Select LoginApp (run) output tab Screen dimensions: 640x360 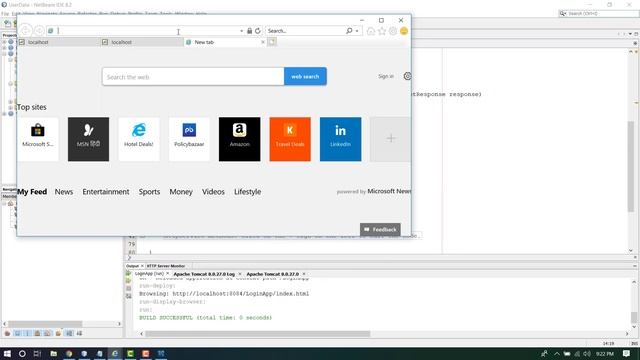pyautogui.click(x=149, y=274)
